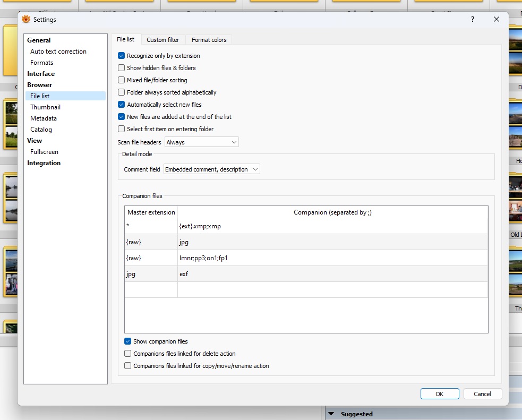Disable Show companion files checkbox
The image size is (522, 420).
pyautogui.click(x=127, y=341)
